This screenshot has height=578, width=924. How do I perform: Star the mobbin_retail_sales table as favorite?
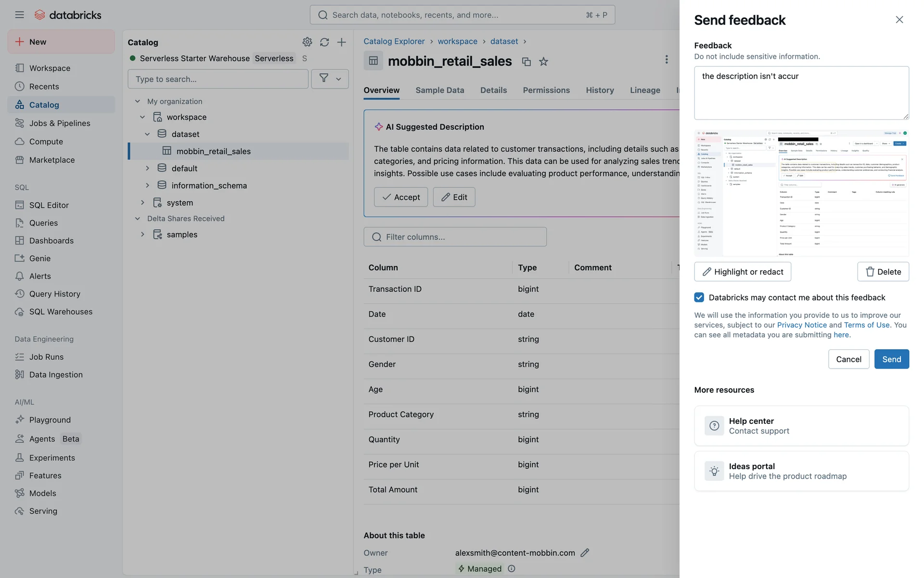(x=543, y=62)
